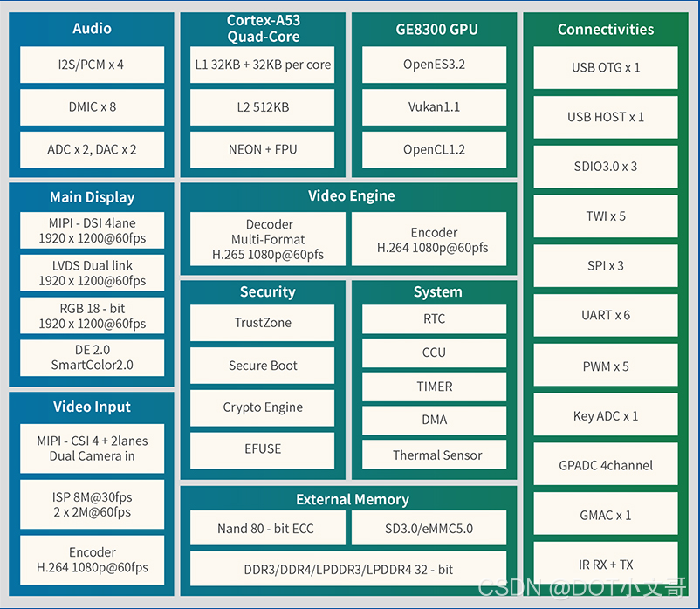Screen dimensions: 700x609
Task: Select the DMIC x 8 block
Action: click(92, 107)
